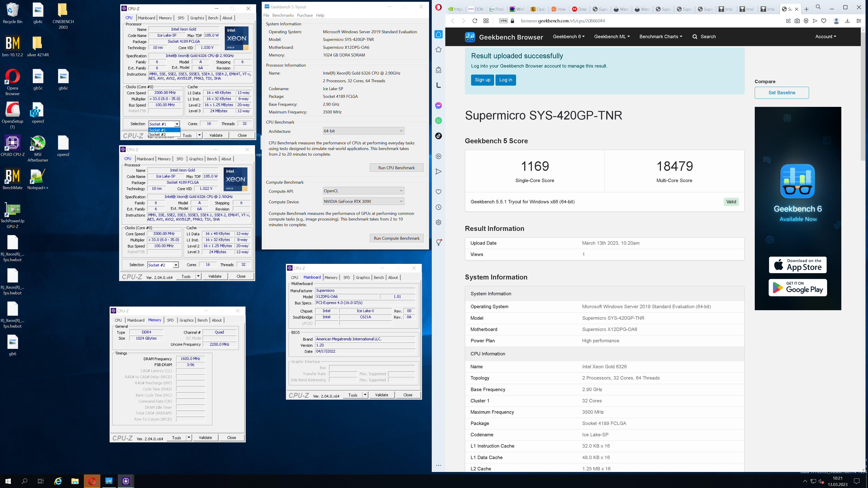The image size is (868, 488).
Task: Open the Help menu in Geekbench 5
Action: pyautogui.click(x=320, y=15)
